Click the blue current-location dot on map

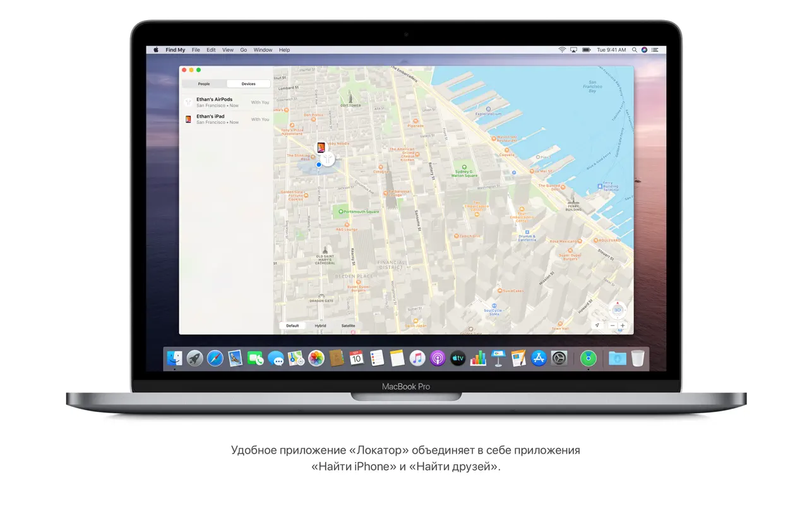(319, 165)
